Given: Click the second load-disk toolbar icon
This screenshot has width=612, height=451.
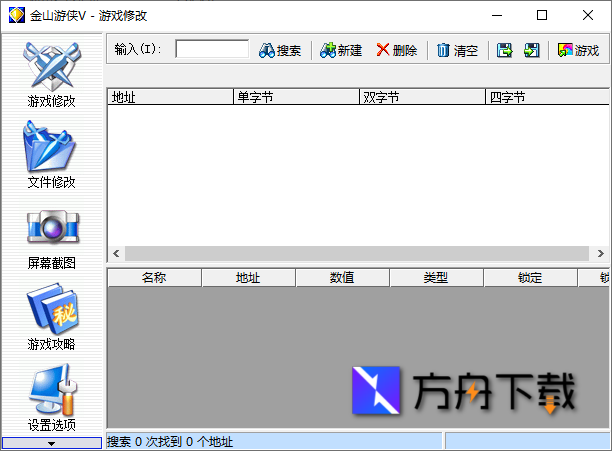Looking at the screenshot, I should click(x=532, y=50).
